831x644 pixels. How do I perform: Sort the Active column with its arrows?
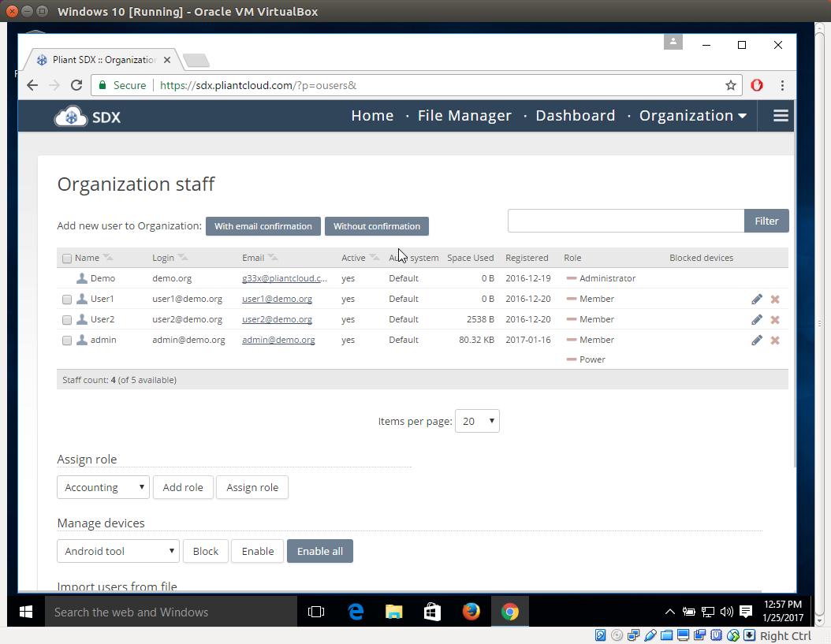tap(375, 258)
